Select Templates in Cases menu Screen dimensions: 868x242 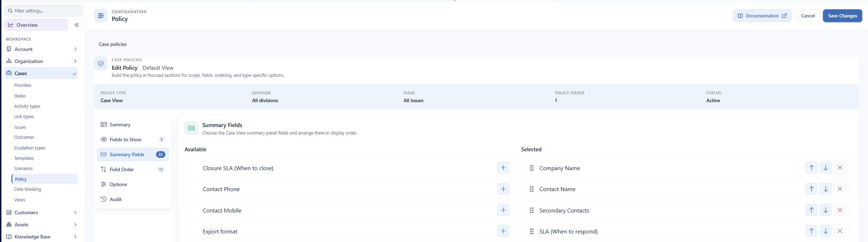[24, 158]
